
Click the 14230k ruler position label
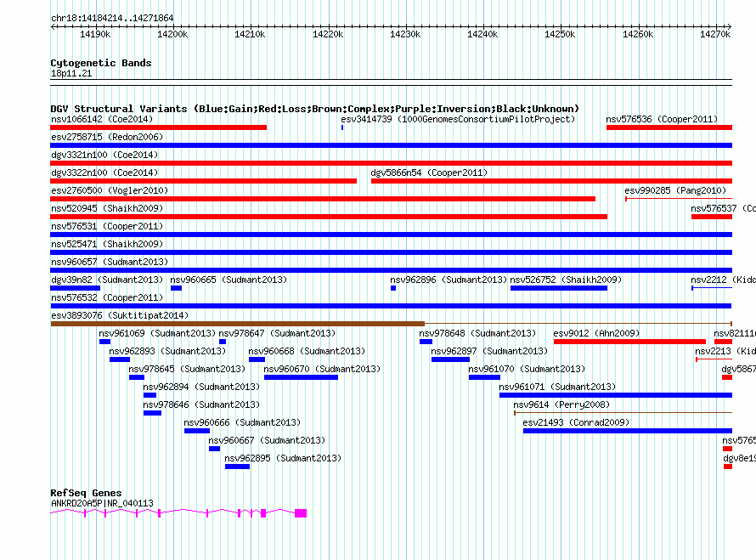point(405,34)
